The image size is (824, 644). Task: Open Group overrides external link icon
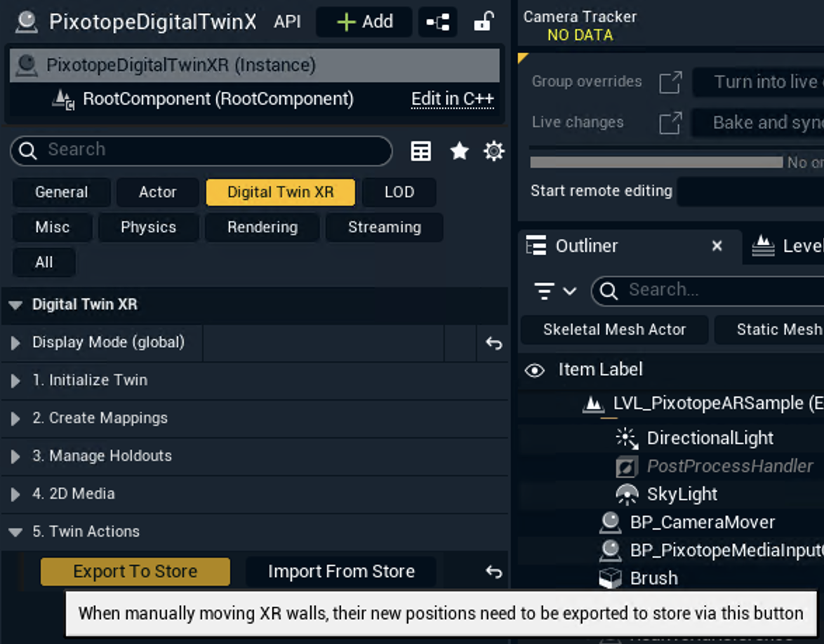[x=670, y=83]
